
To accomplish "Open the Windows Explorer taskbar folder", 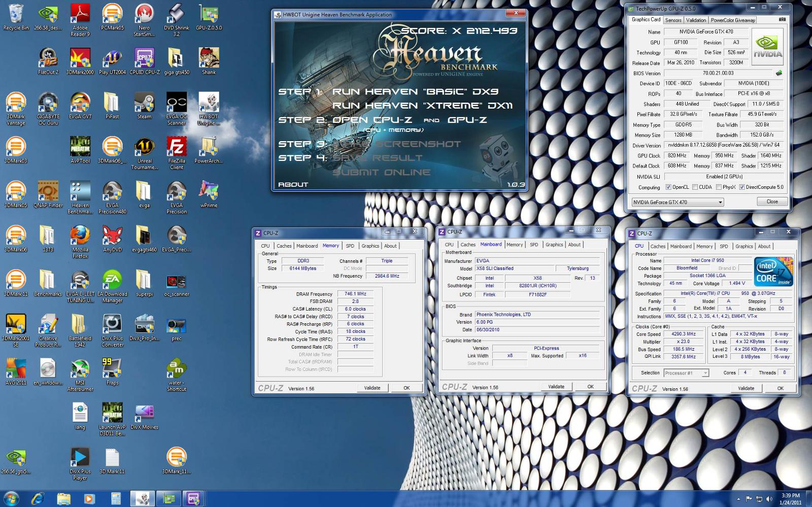I will (x=63, y=498).
